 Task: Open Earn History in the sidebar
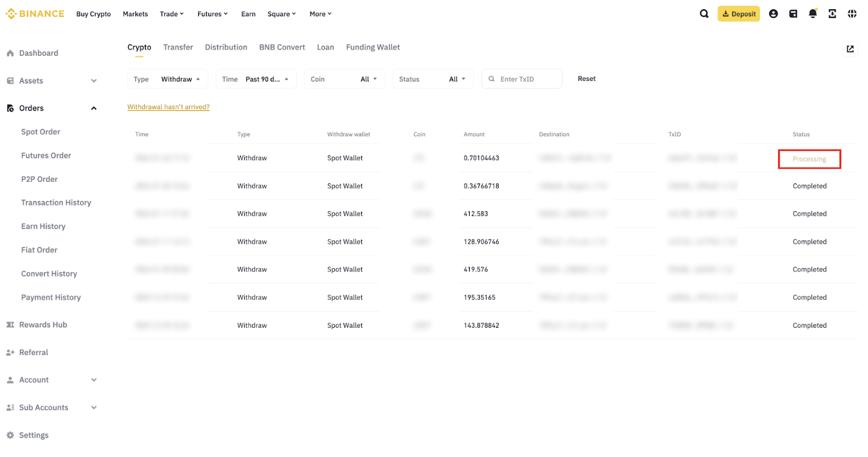[x=43, y=226]
